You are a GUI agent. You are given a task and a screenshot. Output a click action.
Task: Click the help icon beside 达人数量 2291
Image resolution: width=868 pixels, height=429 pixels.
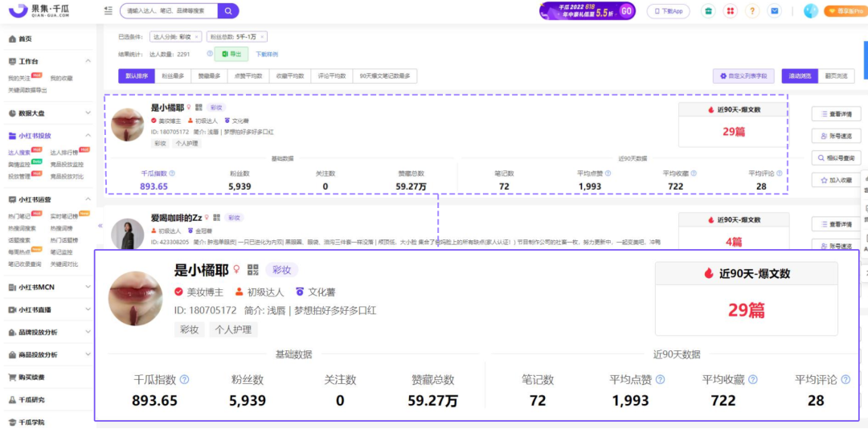210,54
